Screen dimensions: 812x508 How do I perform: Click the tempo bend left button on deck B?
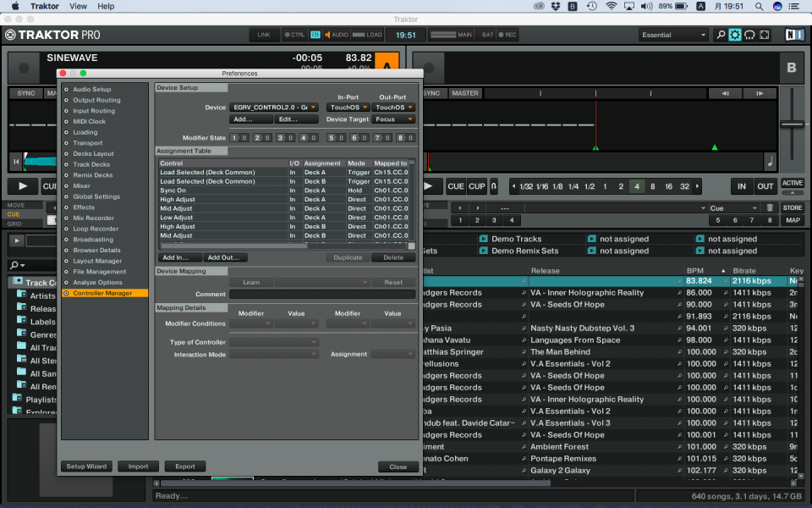[725, 93]
